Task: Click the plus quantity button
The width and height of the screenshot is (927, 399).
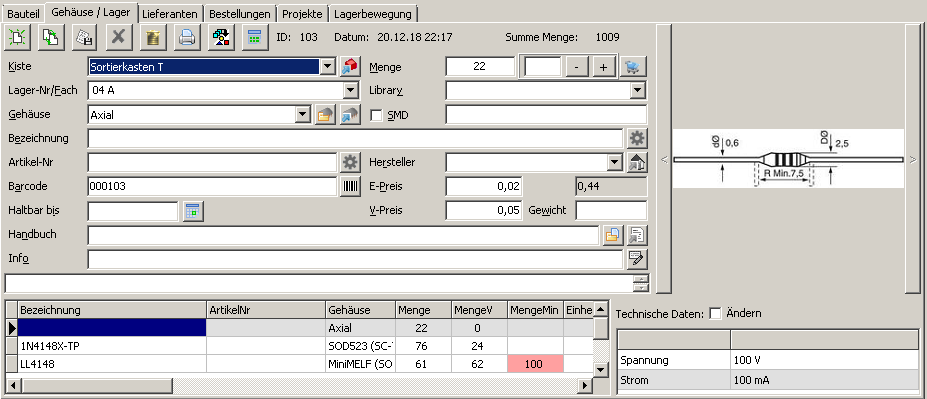Action: pos(604,67)
